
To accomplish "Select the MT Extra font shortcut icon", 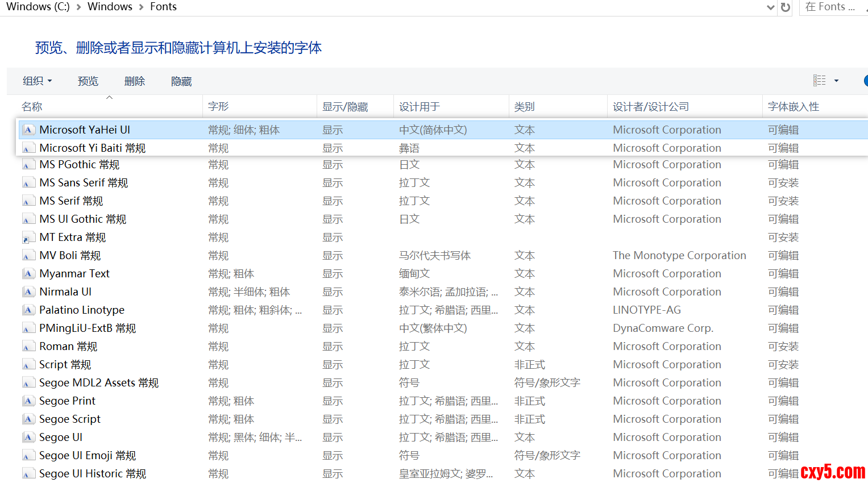I will pos(28,238).
